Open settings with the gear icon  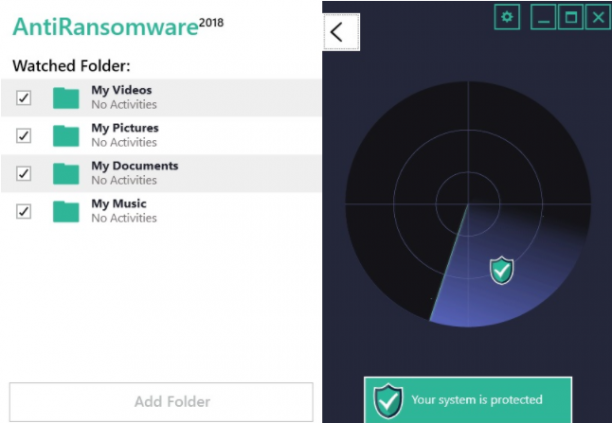click(x=507, y=17)
